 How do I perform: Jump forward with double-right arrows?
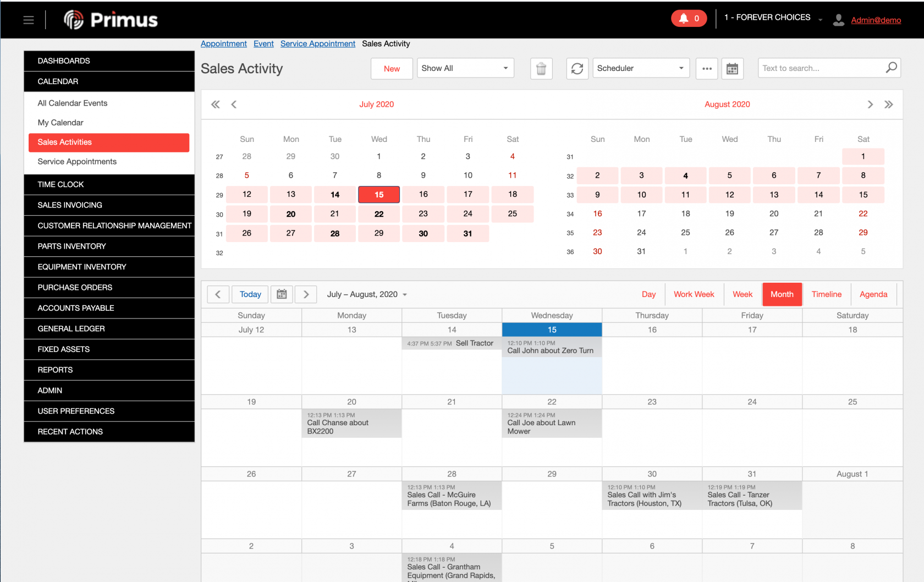(x=889, y=105)
